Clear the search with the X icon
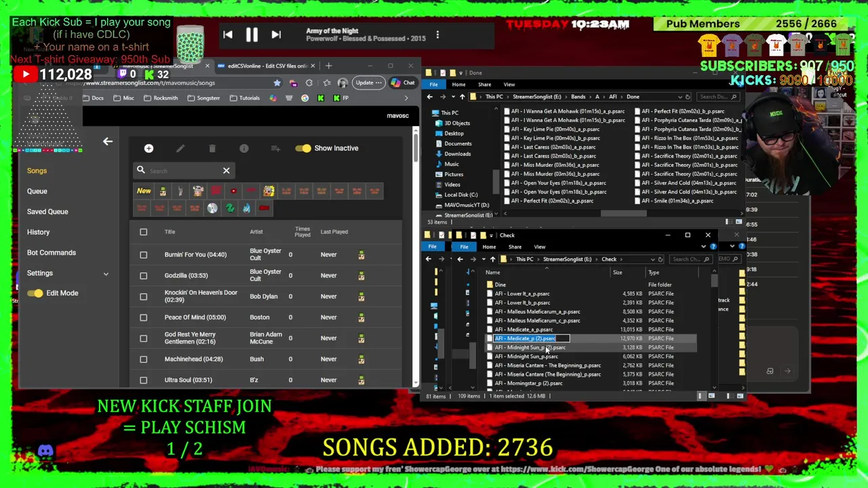This screenshot has width=868, height=488. pos(226,171)
